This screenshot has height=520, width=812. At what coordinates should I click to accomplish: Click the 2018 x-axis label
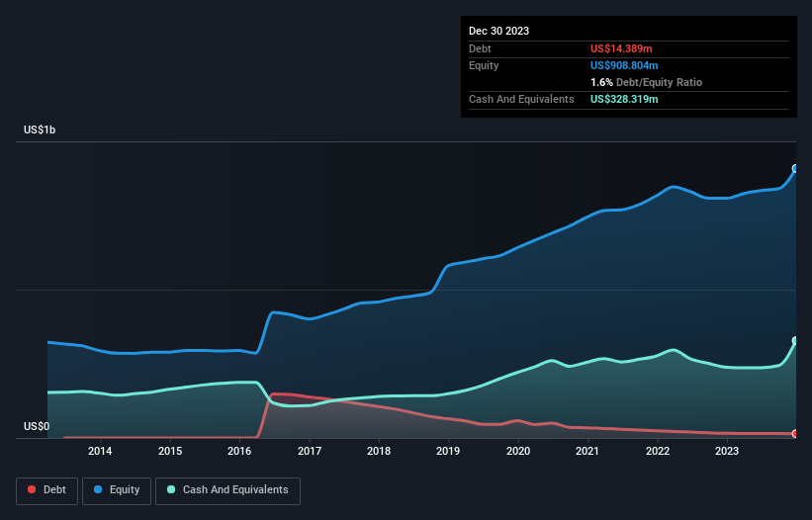(x=379, y=451)
